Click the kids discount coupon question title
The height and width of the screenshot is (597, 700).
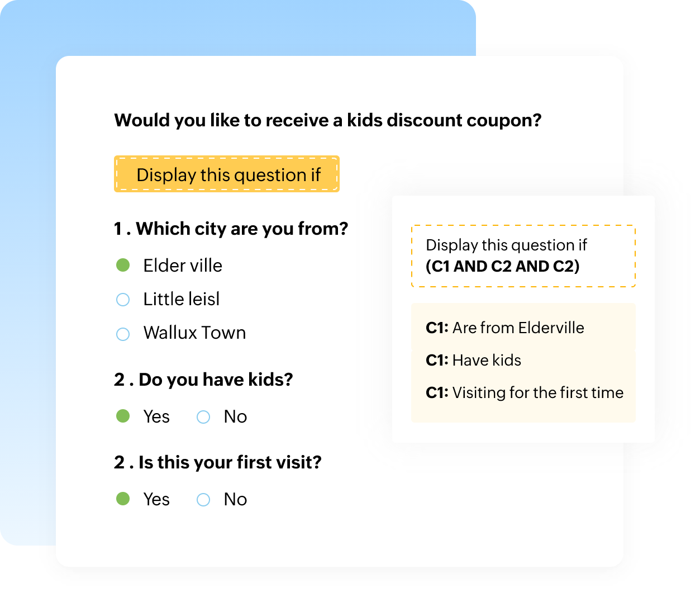tap(327, 120)
